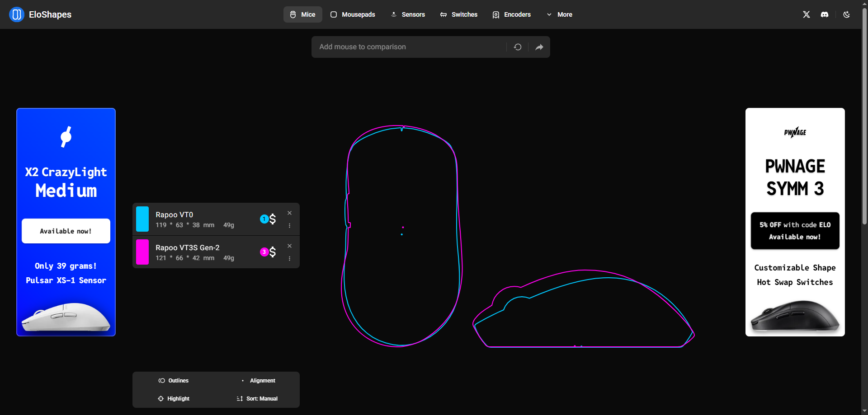
Task: Open the Mousepads tab
Action: [353, 14]
